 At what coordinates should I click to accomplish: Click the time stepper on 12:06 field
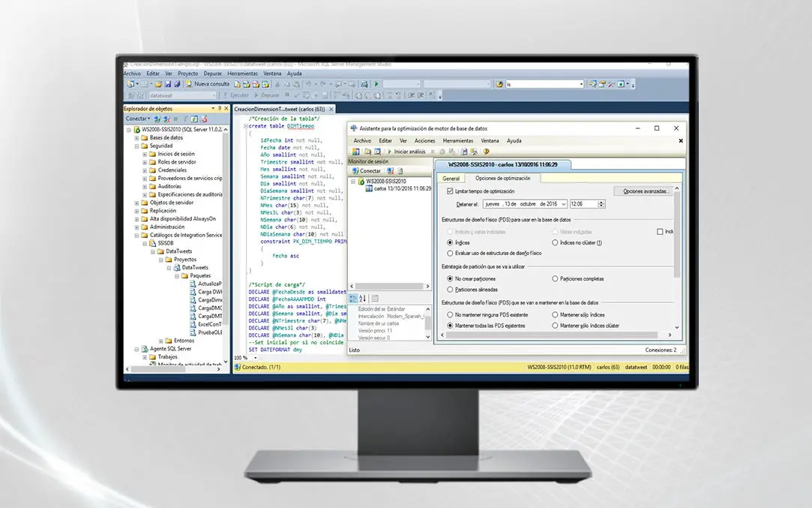point(601,204)
